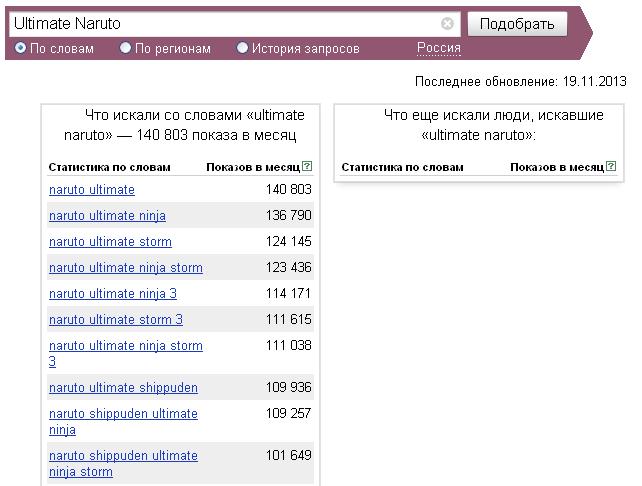Image resolution: width=642 pixels, height=486 pixels.
Task: Click right 'Показов в месяц' column header
Action: (557, 167)
